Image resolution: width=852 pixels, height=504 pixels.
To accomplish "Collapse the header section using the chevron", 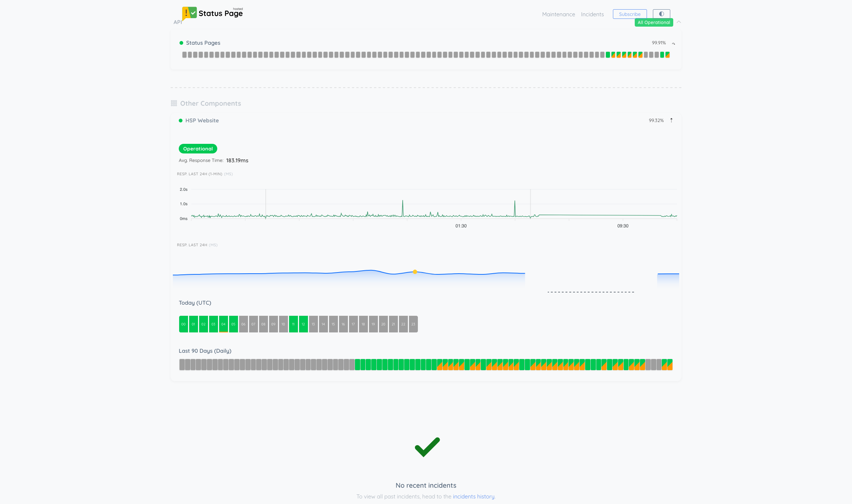I will (679, 22).
